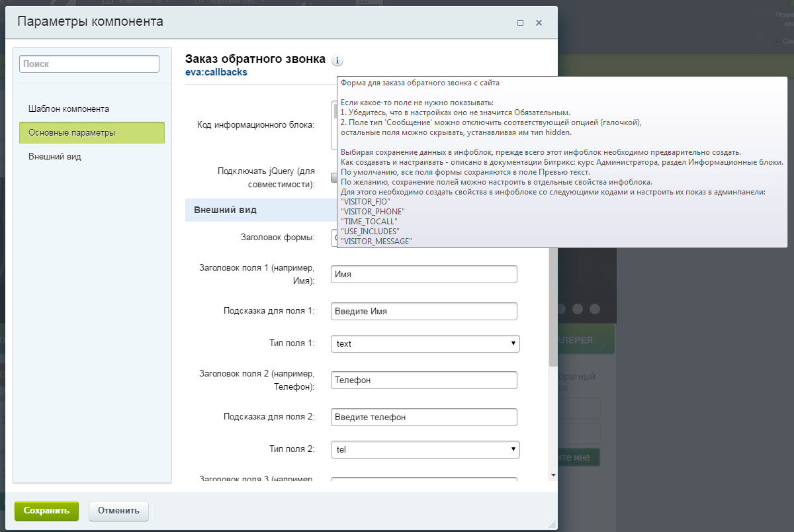Click the scroll-down arrow of the parameters list
Viewport: 794px width, 532px height.
tap(552, 474)
